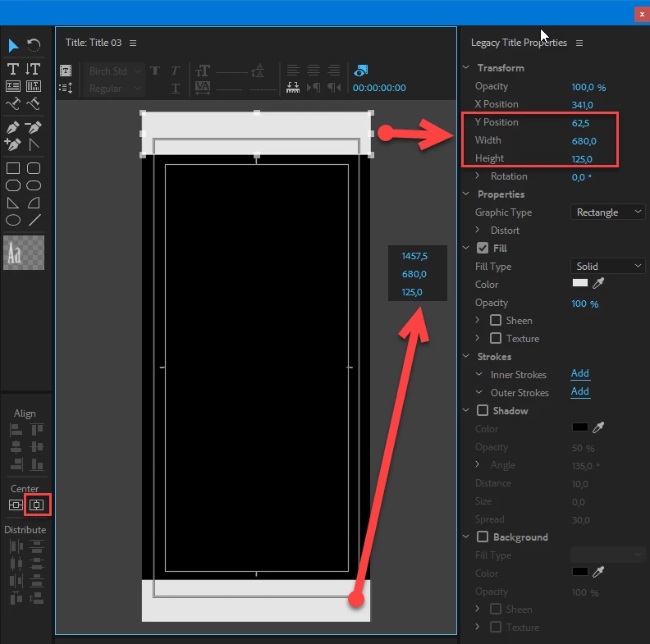
Task: Enable the Background checkbox
Action: [x=483, y=537]
